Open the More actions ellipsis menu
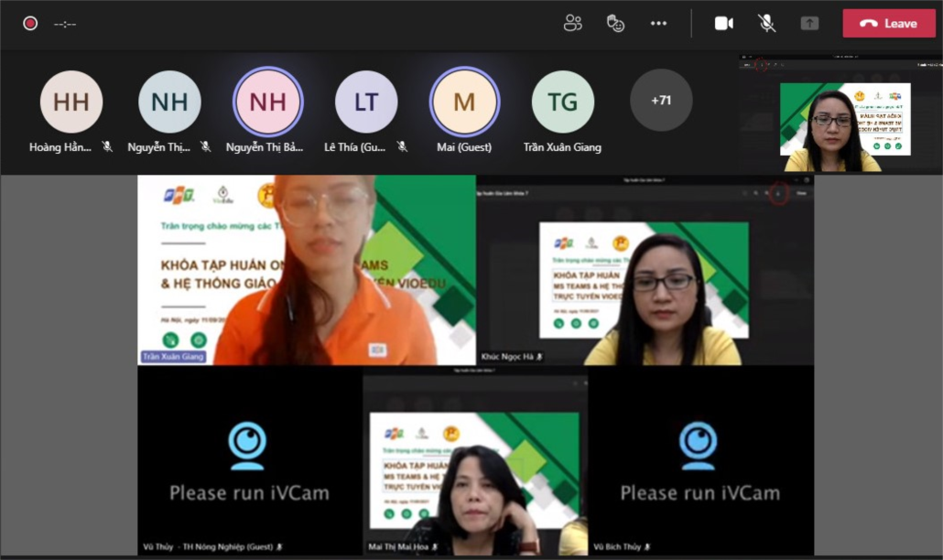Screen dimensions: 943x560 658,24
